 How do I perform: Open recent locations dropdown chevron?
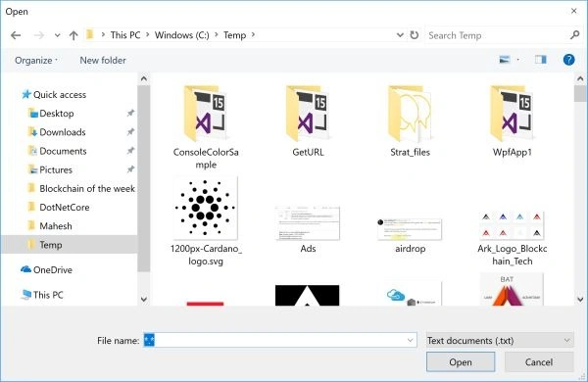click(x=57, y=35)
